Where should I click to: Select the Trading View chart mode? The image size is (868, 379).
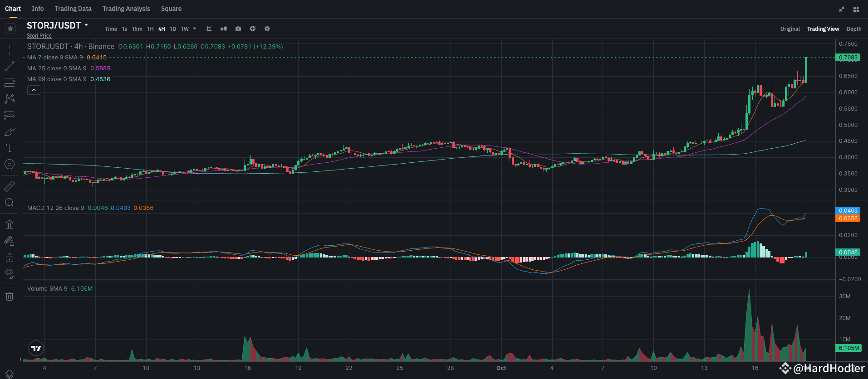coord(823,29)
